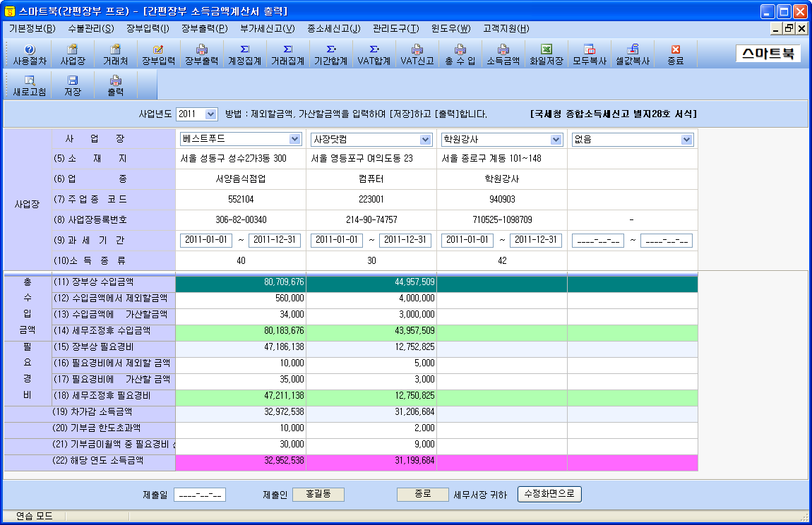Open the 기본정보(B) menu
This screenshot has height=525, width=812.
tap(32, 28)
